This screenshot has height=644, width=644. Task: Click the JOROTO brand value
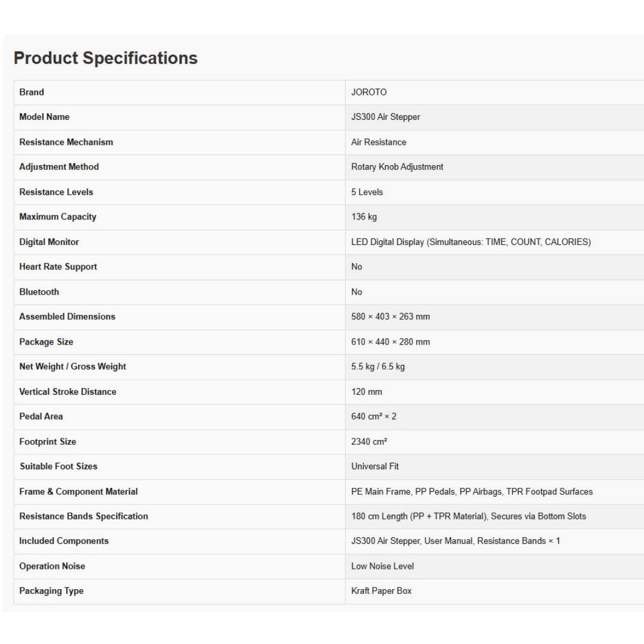(369, 92)
